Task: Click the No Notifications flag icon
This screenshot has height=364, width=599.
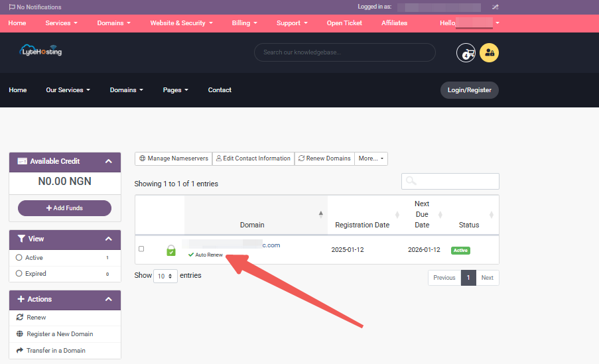Action: (12, 7)
